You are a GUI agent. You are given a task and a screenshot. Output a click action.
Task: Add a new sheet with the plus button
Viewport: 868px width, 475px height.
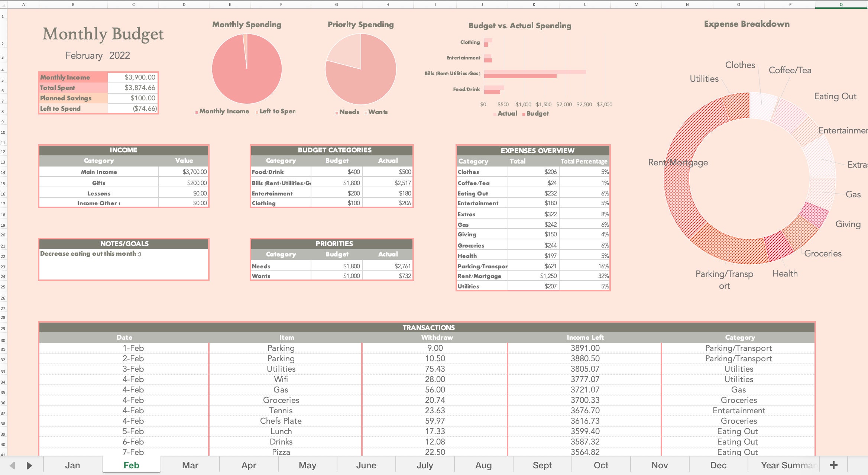pyautogui.click(x=834, y=465)
